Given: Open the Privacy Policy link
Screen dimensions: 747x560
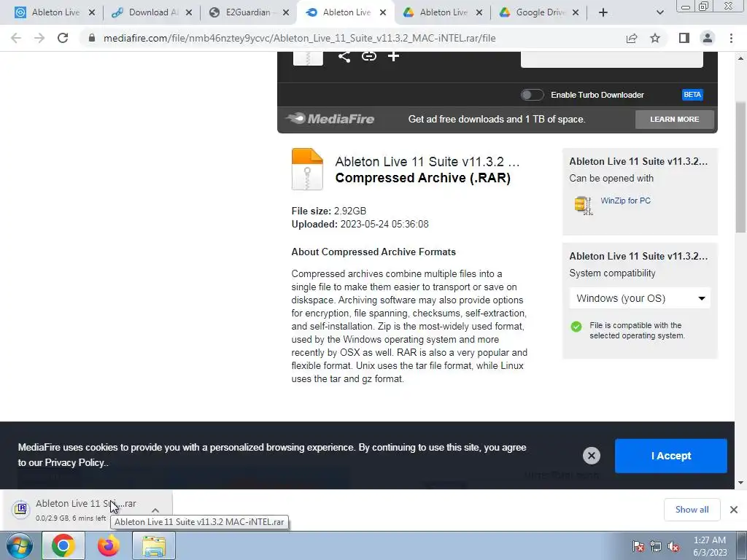Looking at the screenshot, I should pos(74,463).
